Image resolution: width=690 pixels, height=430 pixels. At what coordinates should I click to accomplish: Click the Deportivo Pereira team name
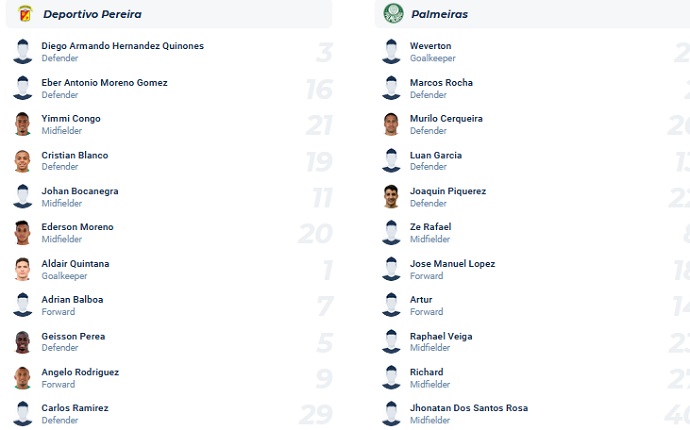coord(92,14)
